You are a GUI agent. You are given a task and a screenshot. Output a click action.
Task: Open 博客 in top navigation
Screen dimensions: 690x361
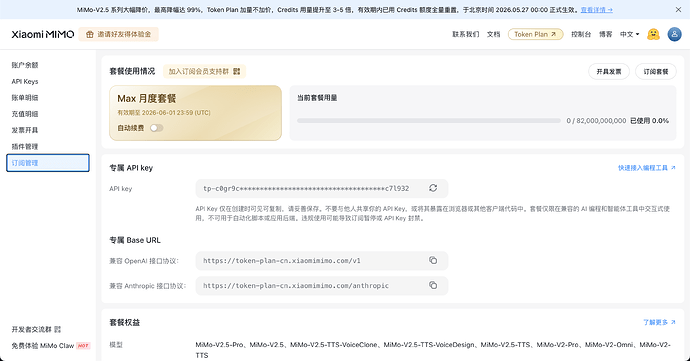[x=606, y=34]
